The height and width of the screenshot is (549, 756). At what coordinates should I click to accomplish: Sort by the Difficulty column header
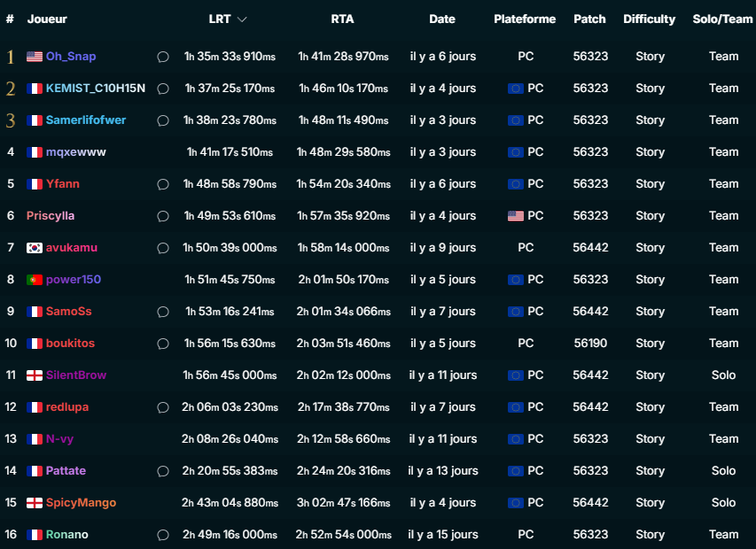[x=649, y=19]
